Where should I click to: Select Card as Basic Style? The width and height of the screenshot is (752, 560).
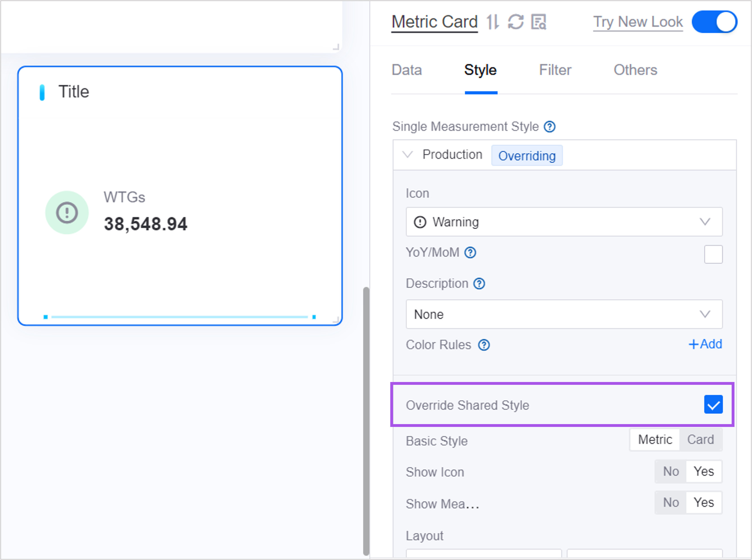[700, 440]
